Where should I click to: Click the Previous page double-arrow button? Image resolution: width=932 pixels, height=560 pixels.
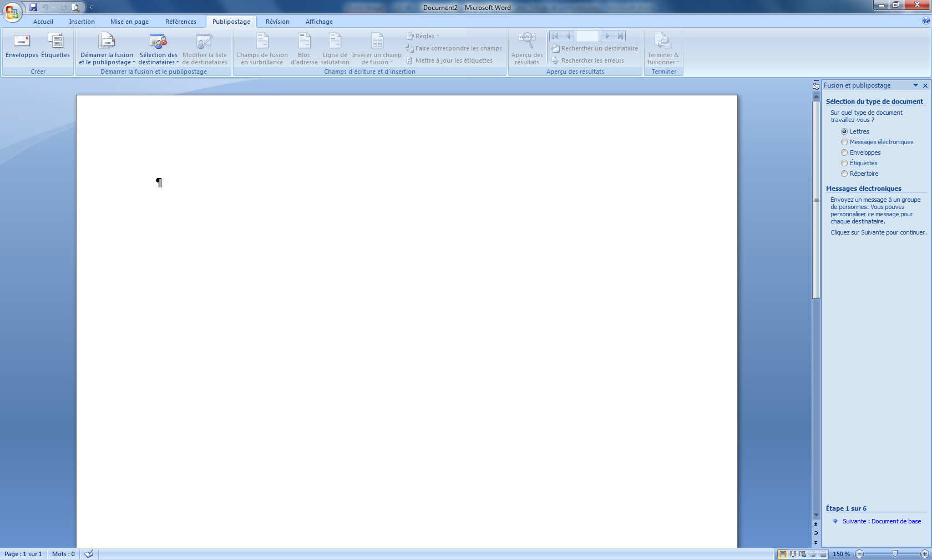tap(816, 524)
